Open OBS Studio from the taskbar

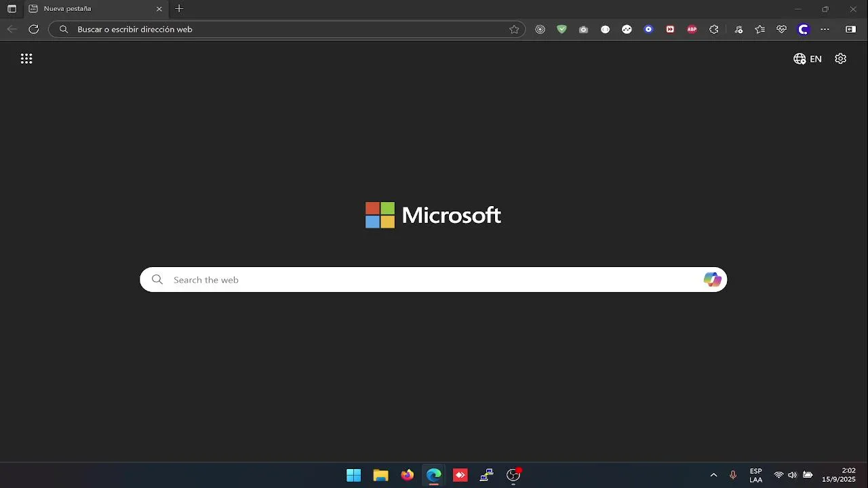tap(513, 475)
